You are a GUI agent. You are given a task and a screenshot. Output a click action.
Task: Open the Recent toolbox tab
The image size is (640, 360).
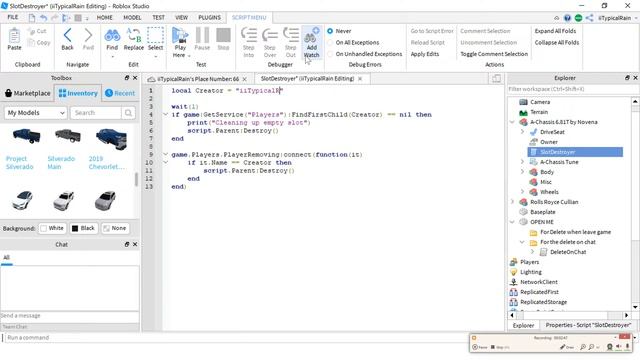click(x=120, y=93)
